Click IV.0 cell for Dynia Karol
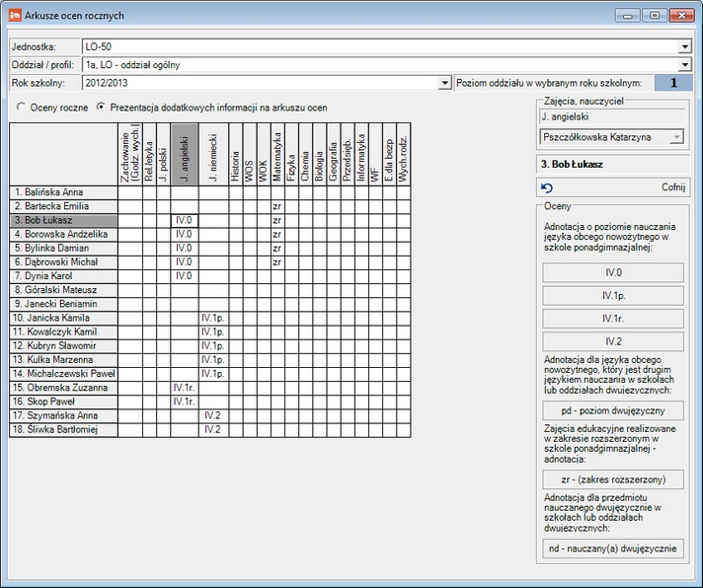This screenshot has width=703, height=588. tap(185, 276)
